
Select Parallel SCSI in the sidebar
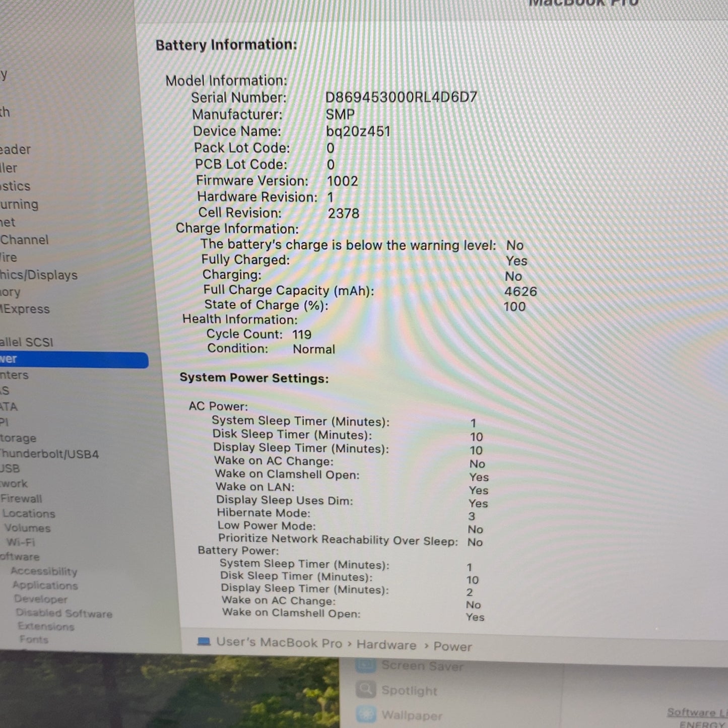[26, 342]
